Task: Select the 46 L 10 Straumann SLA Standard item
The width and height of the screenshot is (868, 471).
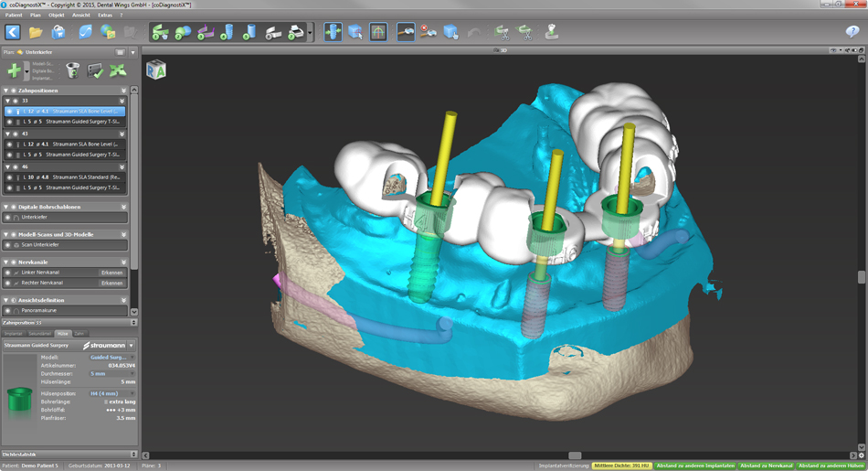Action: (x=69, y=177)
